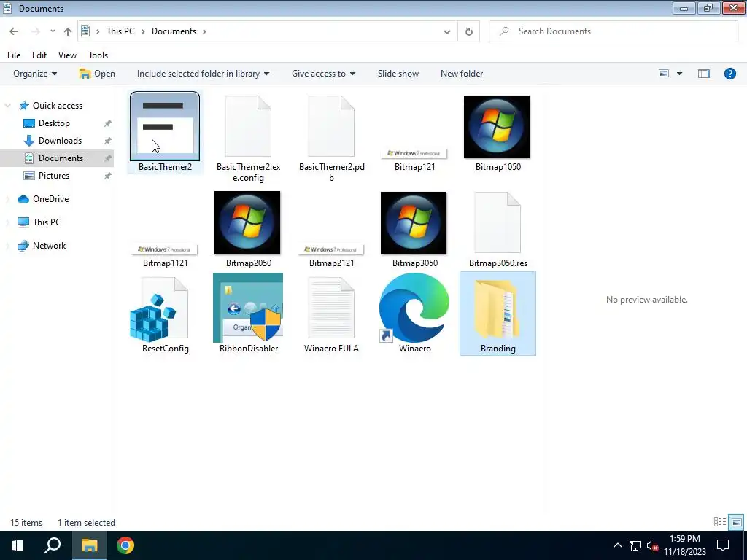Image resolution: width=747 pixels, height=560 pixels.
Task: Select the Bitmap3050.res file
Action: pyautogui.click(x=498, y=230)
